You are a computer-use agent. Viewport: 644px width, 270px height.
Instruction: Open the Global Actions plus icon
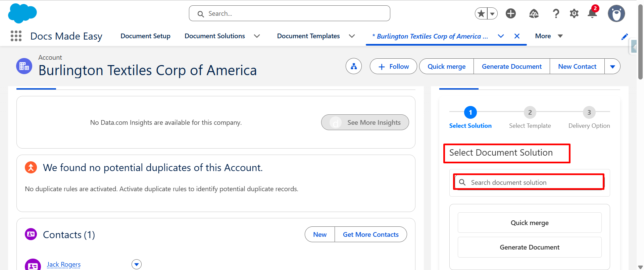(511, 13)
